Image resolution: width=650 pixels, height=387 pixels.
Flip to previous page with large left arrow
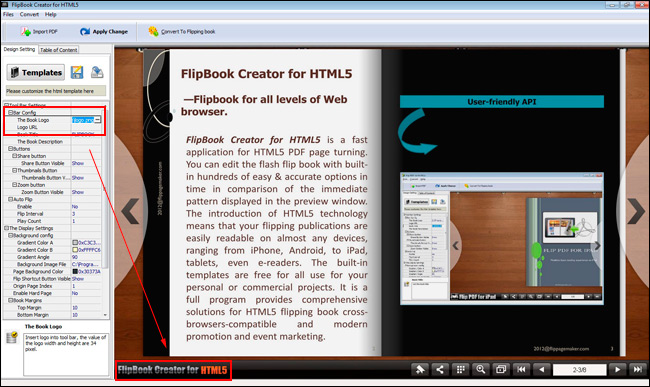(x=130, y=211)
